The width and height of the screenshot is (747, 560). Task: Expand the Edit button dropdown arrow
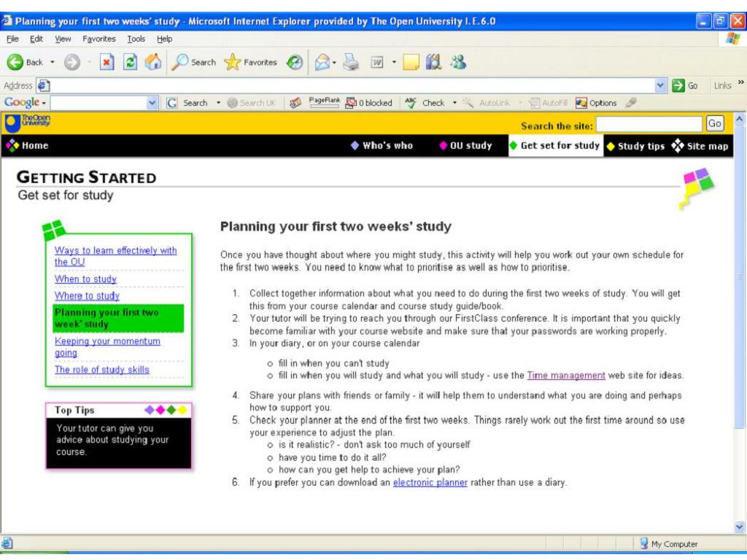394,62
